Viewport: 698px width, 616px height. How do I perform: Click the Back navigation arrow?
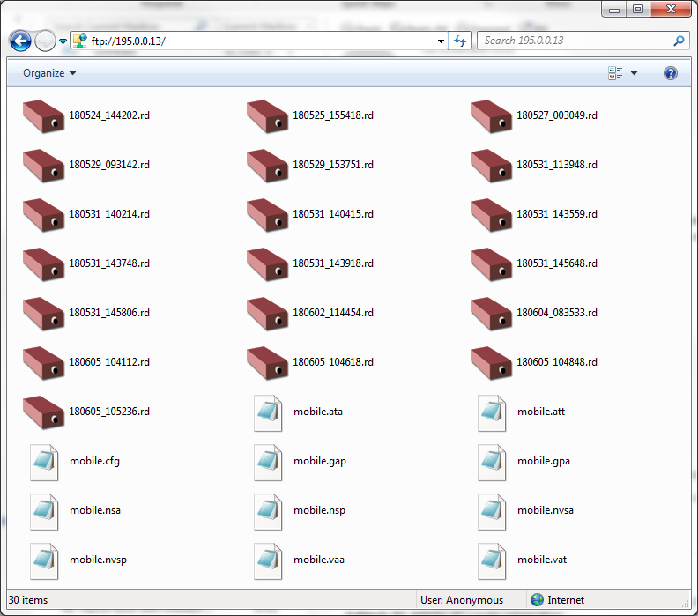(x=20, y=41)
